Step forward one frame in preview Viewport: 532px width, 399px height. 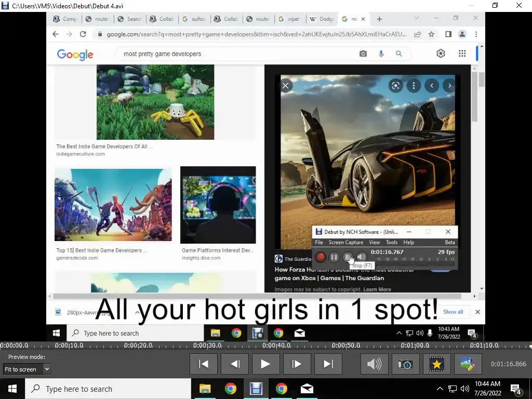[x=297, y=364]
